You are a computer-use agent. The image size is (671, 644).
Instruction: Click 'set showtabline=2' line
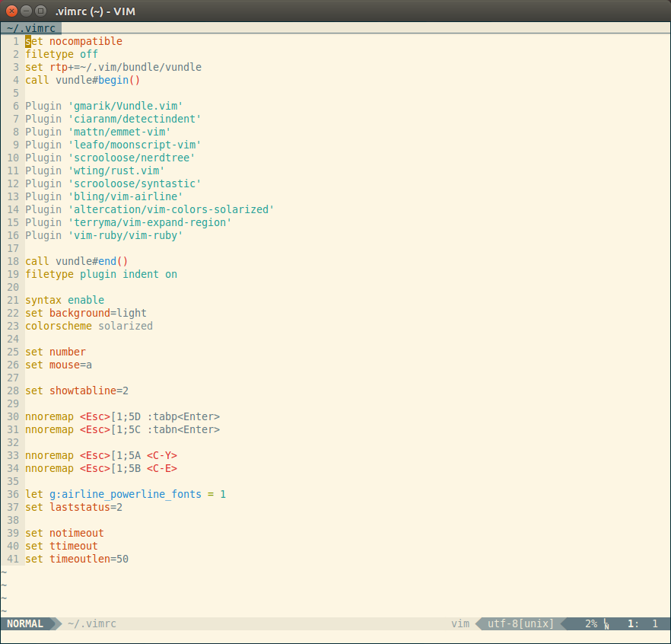(x=77, y=391)
